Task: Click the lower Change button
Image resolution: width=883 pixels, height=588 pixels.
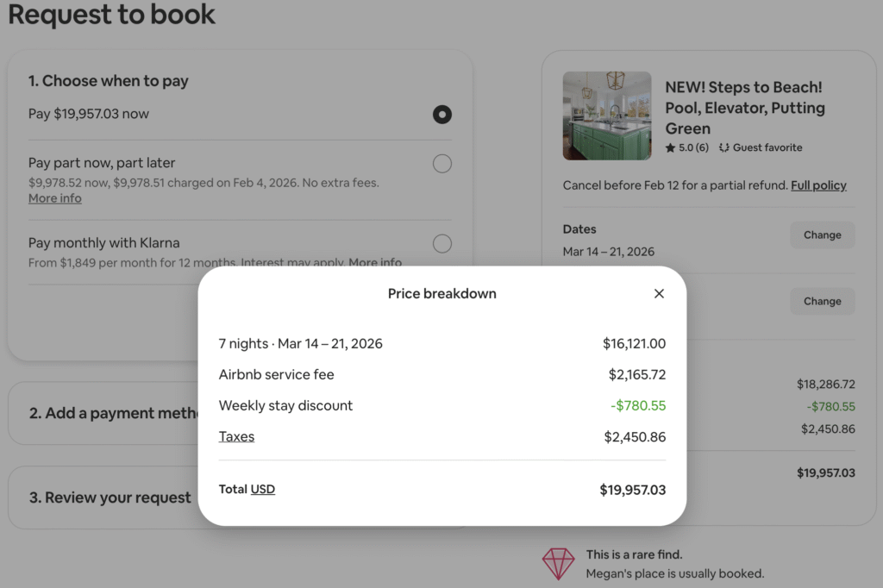Action: pyautogui.click(x=822, y=301)
